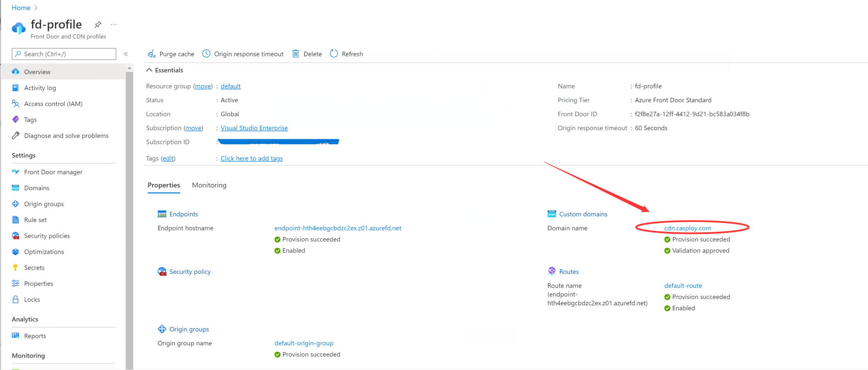868x370 pixels.
Task: Click the Delete trash icon
Action: [x=296, y=54]
